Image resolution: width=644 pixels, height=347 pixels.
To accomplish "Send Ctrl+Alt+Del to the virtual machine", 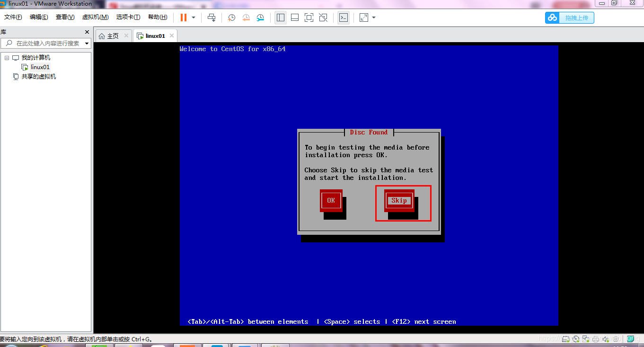I will point(212,18).
